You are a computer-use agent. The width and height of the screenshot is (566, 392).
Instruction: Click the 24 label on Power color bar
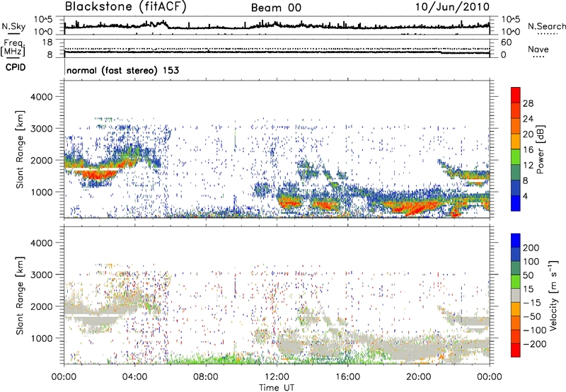point(528,119)
